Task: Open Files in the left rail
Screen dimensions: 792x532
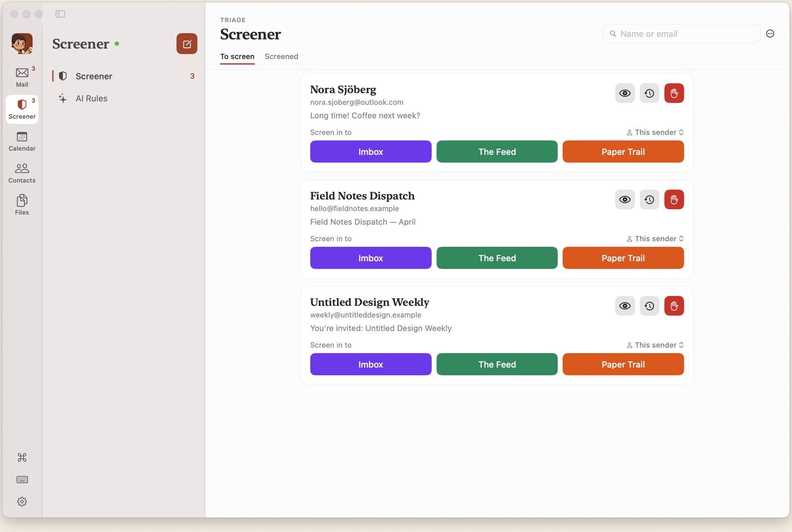Action: pos(22,205)
